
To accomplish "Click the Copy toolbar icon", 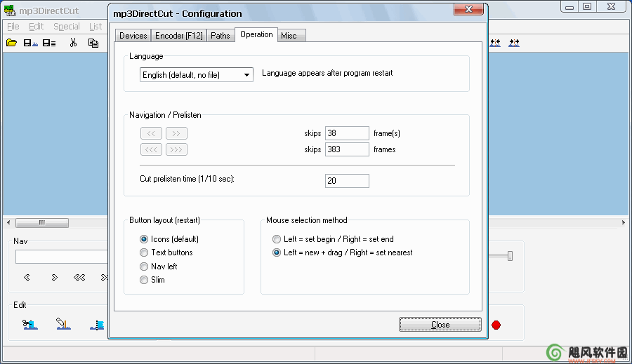I will pyautogui.click(x=93, y=43).
